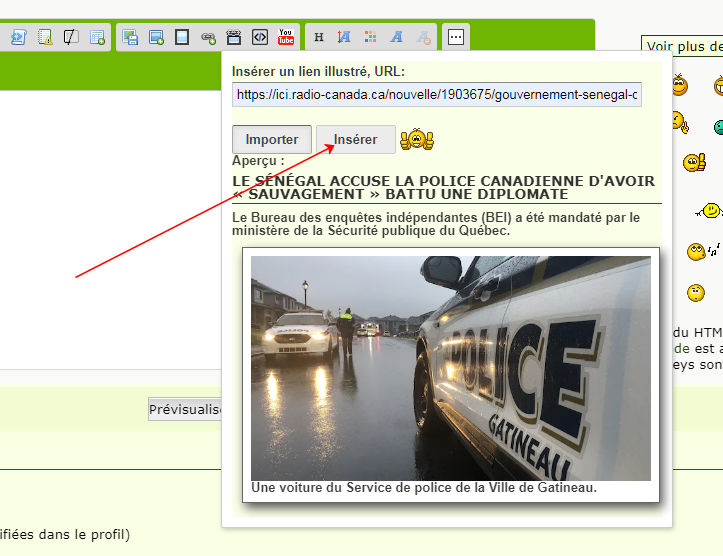723x556 pixels.
Task: Click the blue framed rectangle icon
Action: pyautogui.click(x=182, y=37)
